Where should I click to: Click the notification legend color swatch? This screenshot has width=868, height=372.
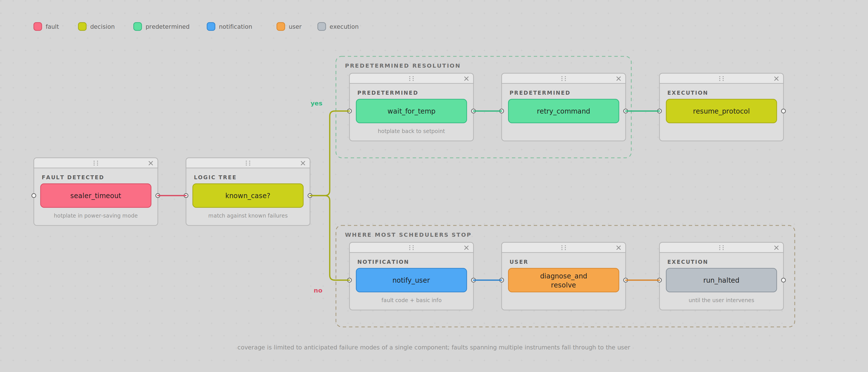click(x=211, y=26)
